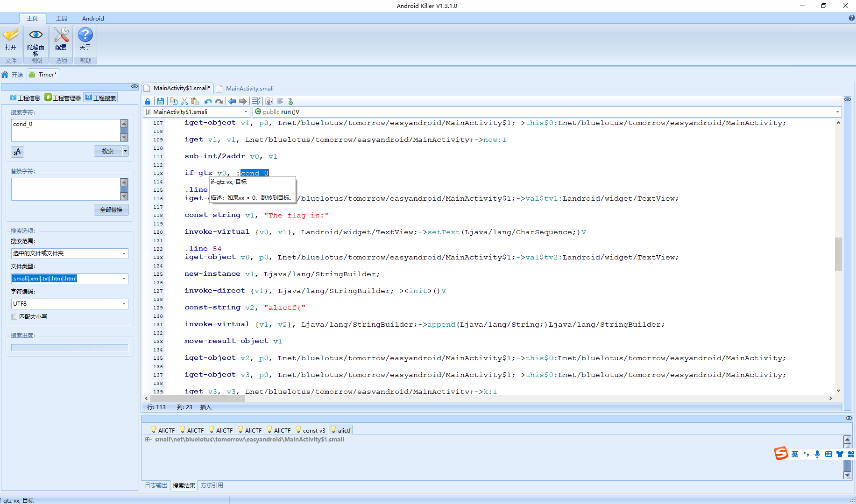The width and height of the screenshot is (856, 504).
Task: Open the public run()V method dropdown
Action: (837, 112)
